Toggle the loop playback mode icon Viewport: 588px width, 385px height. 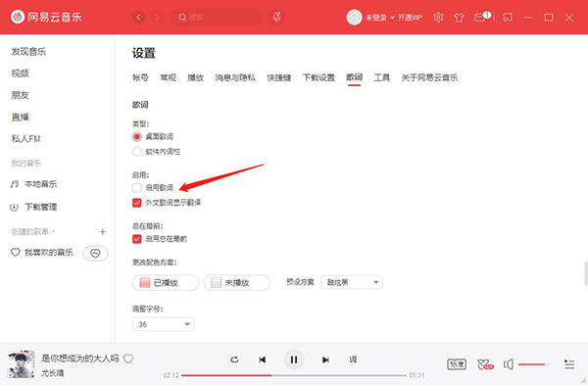pos(234,360)
